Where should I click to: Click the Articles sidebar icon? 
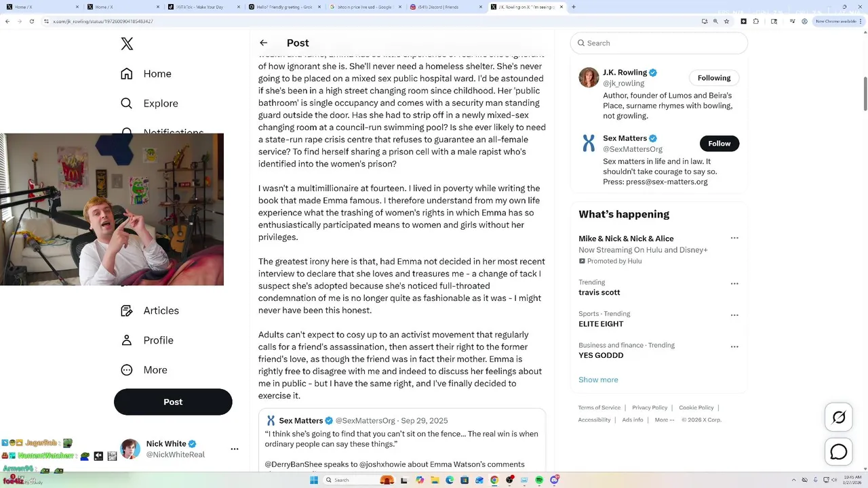pos(127,310)
